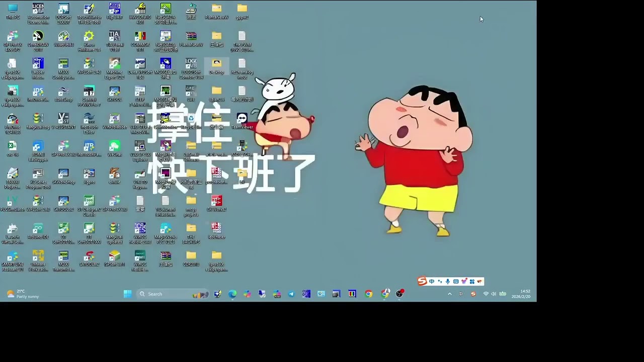Viewport: 644px width, 362px height.
Task: Open LOGO!Soft Comfort V8.4
Action: [191, 69]
